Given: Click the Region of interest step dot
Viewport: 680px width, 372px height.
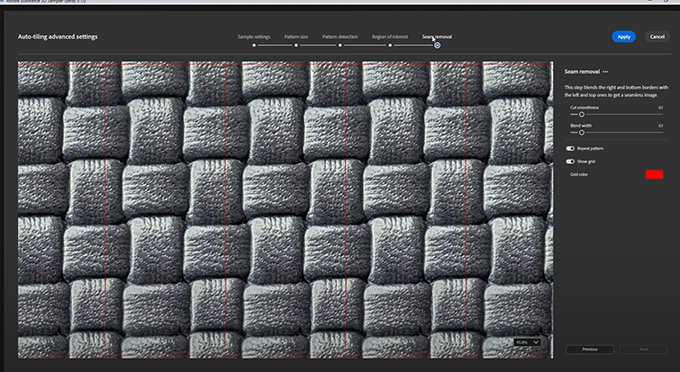Looking at the screenshot, I should click(390, 45).
